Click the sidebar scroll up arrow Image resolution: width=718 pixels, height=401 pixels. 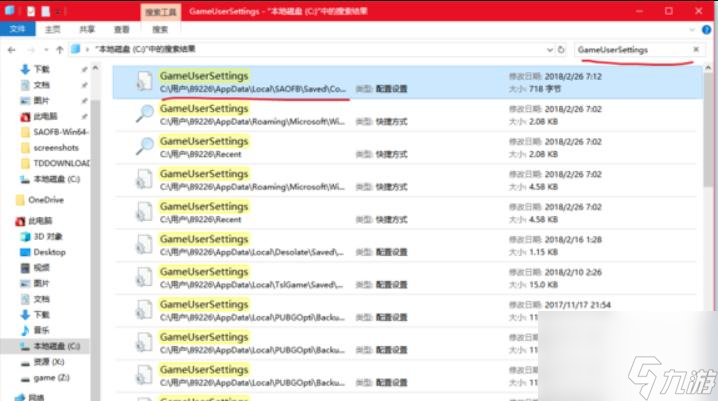(x=95, y=68)
